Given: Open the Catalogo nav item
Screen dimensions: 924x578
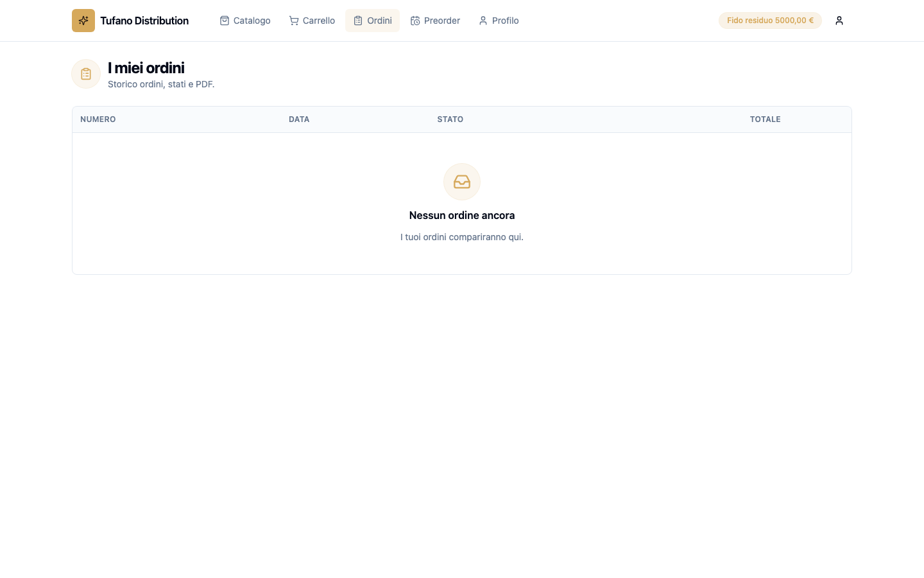Looking at the screenshot, I should point(245,21).
